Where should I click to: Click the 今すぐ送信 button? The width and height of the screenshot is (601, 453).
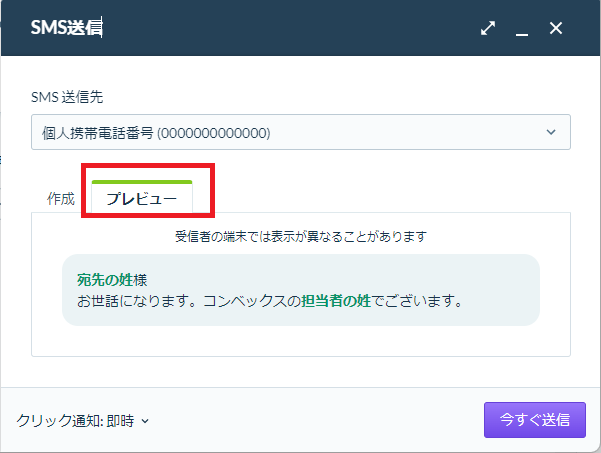coord(535,420)
